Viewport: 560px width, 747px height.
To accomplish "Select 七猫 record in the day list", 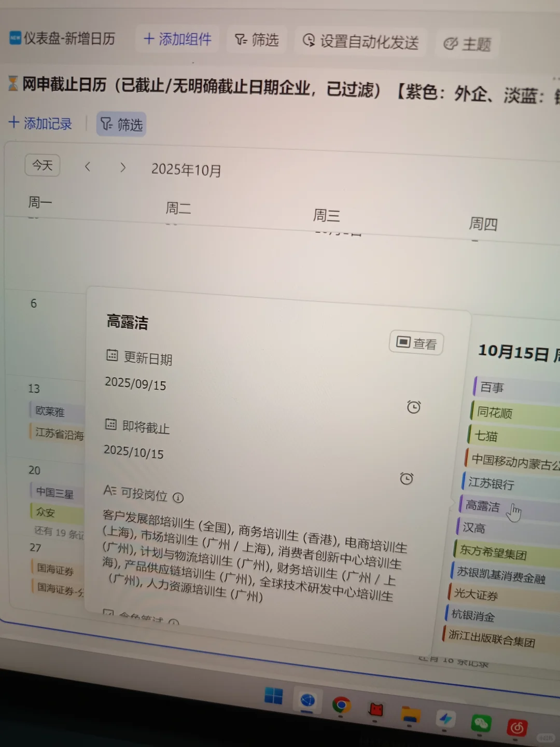I will [513, 437].
